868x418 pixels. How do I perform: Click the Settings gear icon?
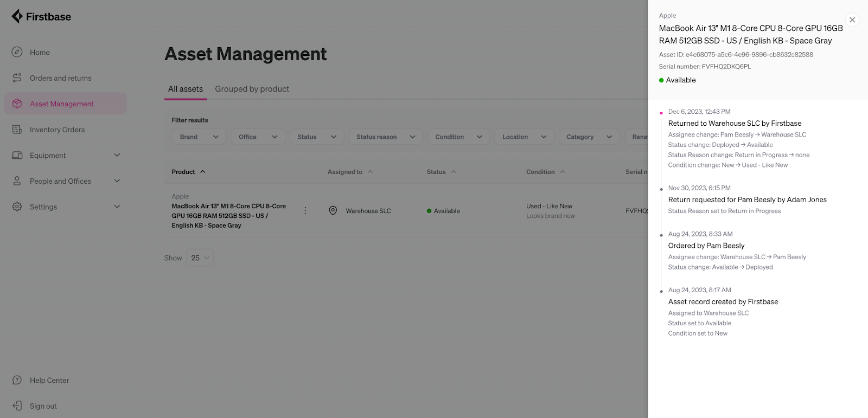[17, 207]
